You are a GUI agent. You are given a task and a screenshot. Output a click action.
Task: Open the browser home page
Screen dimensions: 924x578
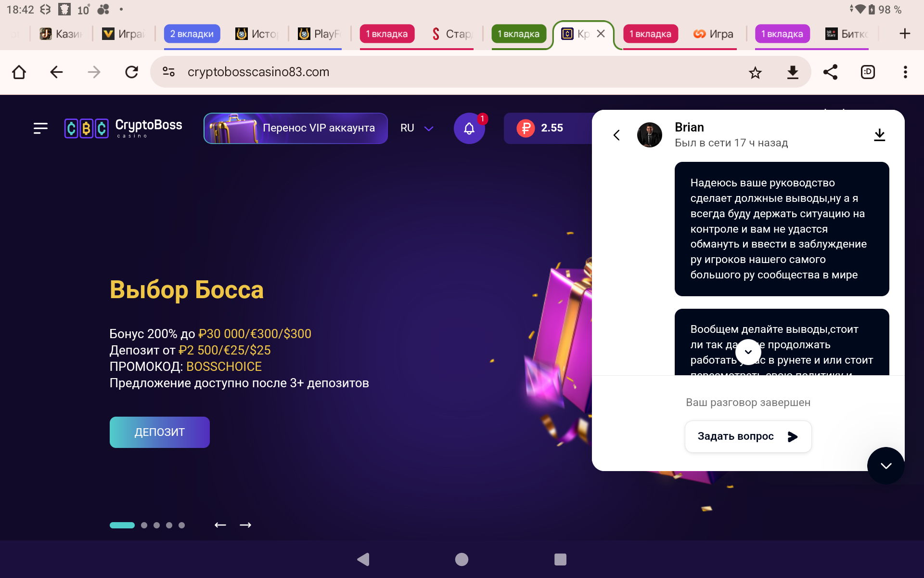19,72
